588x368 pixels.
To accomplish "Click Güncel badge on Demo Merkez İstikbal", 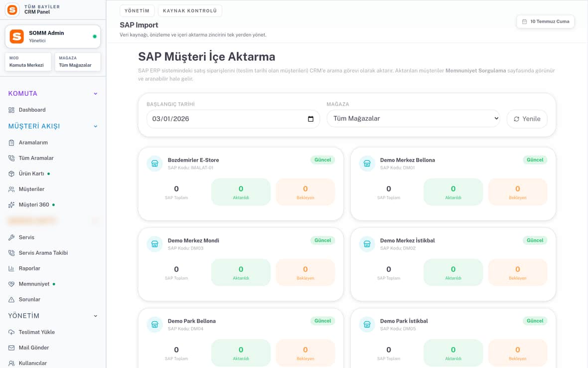I will pos(535,240).
